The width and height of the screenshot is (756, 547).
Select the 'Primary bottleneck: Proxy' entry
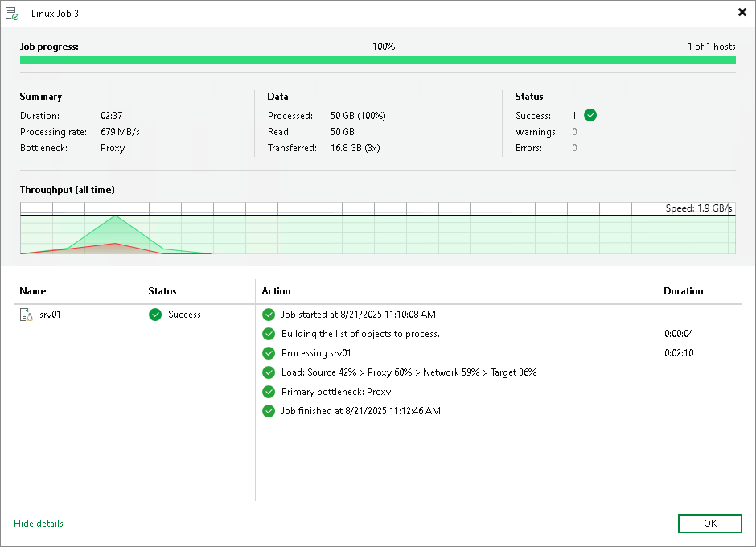[336, 392]
